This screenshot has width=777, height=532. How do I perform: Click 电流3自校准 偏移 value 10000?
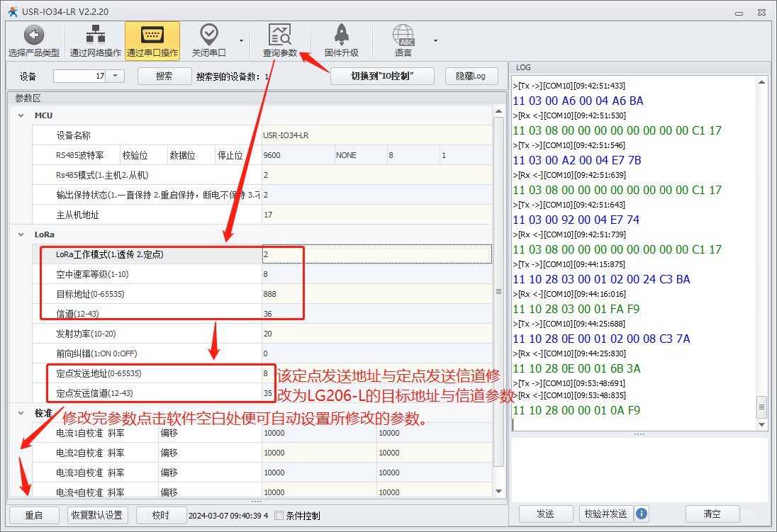(x=435, y=472)
